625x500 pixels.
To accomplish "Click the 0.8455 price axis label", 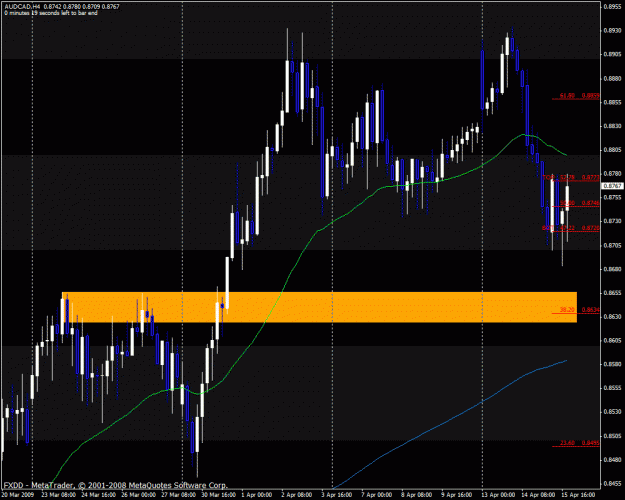I will tap(612, 484).
